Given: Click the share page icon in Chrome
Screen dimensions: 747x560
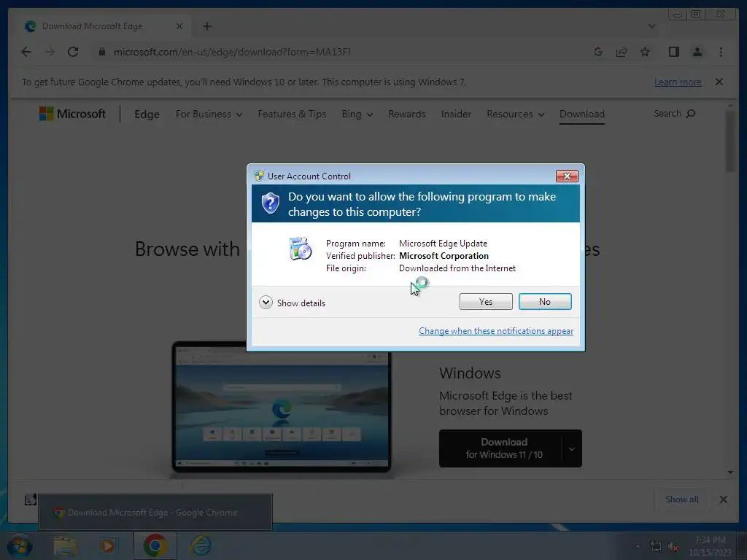Looking at the screenshot, I should tap(622, 52).
